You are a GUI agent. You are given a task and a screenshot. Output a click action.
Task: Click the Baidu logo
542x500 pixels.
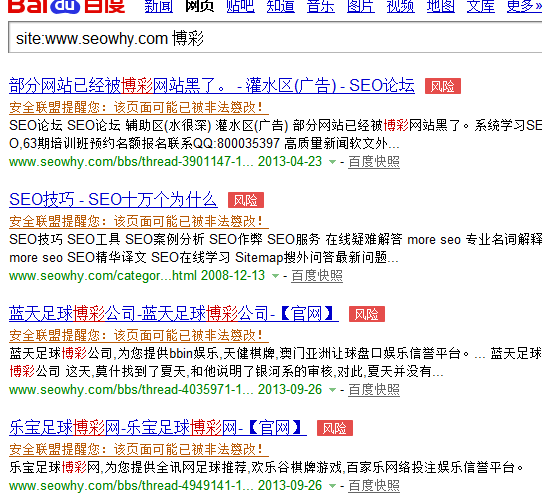tap(66, 6)
